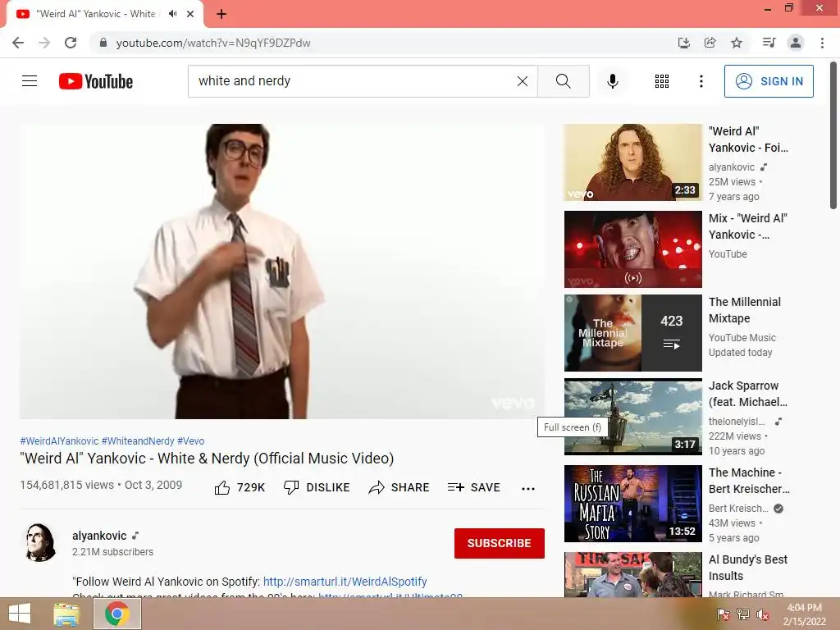Open alyankovic channel avatar
Screen dimensions: 840x630
39,543
